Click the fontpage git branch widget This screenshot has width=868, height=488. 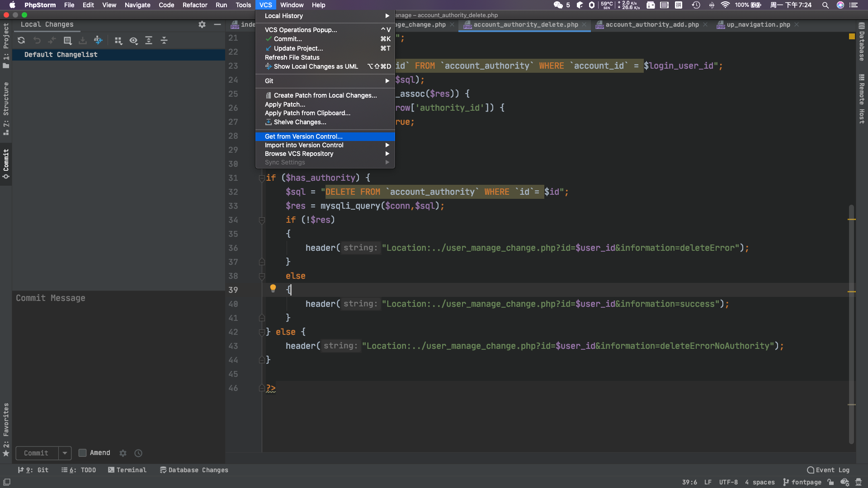point(802,482)
